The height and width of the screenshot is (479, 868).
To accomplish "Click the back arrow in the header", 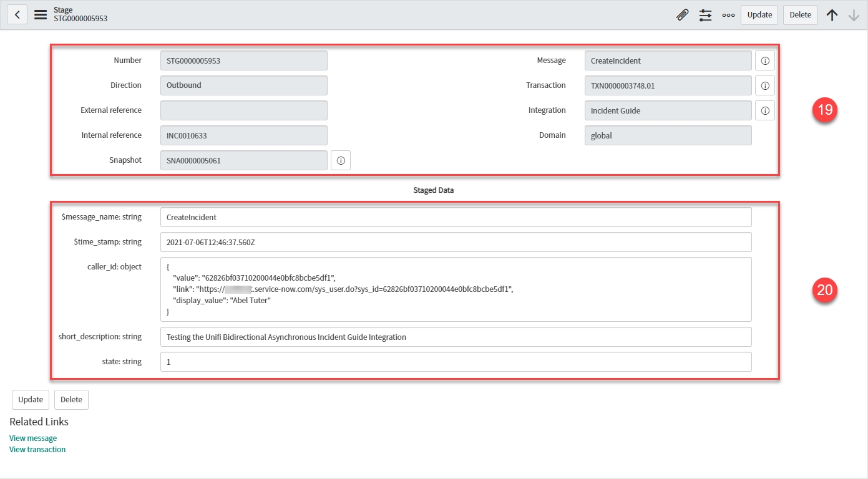I will click(x=17, y=15).
